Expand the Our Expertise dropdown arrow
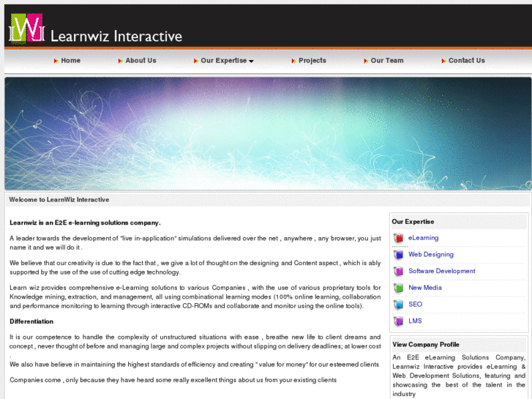This screenshot has width=532, height=399. pos(251,61)
